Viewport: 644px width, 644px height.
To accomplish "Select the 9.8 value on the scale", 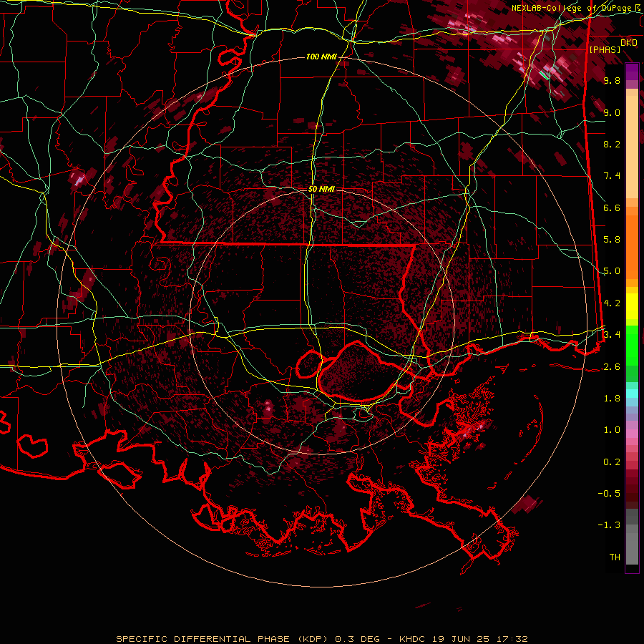I will coord(612,80).
